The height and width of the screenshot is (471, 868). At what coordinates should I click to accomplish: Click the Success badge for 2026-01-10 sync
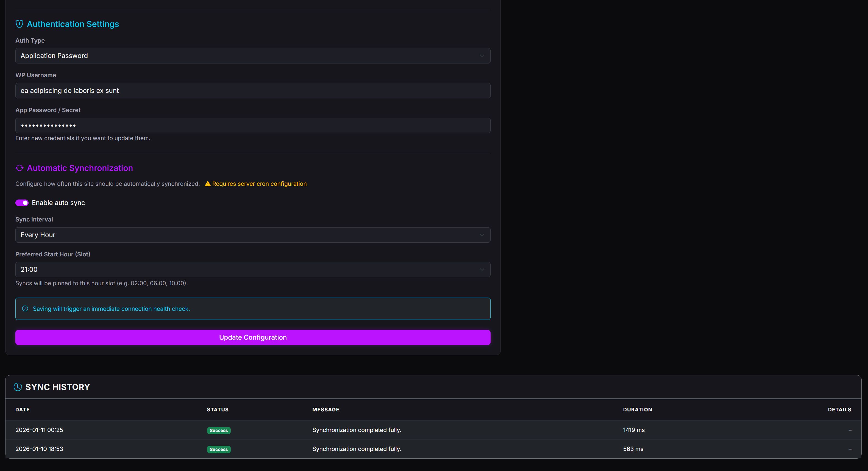point(218,449)
